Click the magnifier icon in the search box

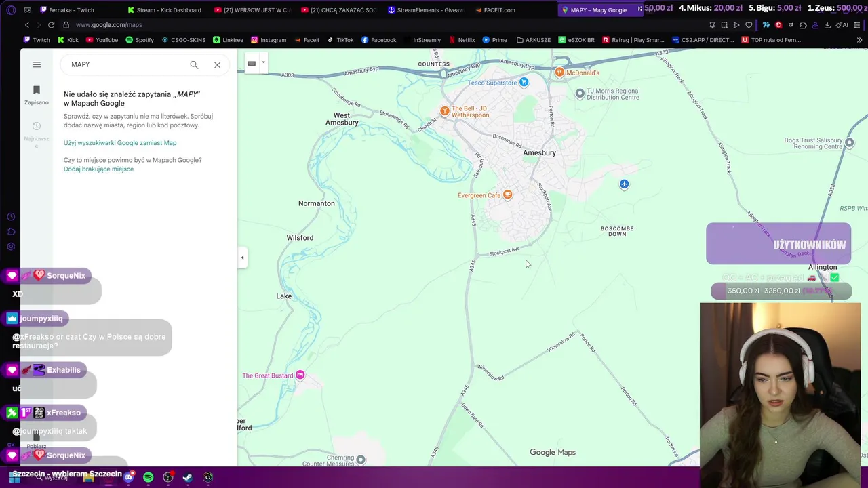pos(194,64)
